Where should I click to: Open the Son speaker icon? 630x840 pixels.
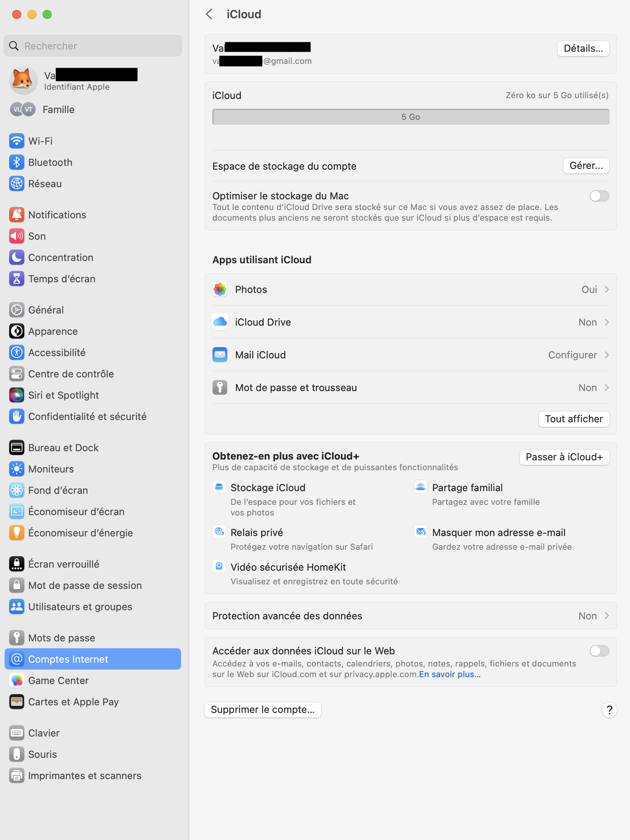(x=17, y=236)
